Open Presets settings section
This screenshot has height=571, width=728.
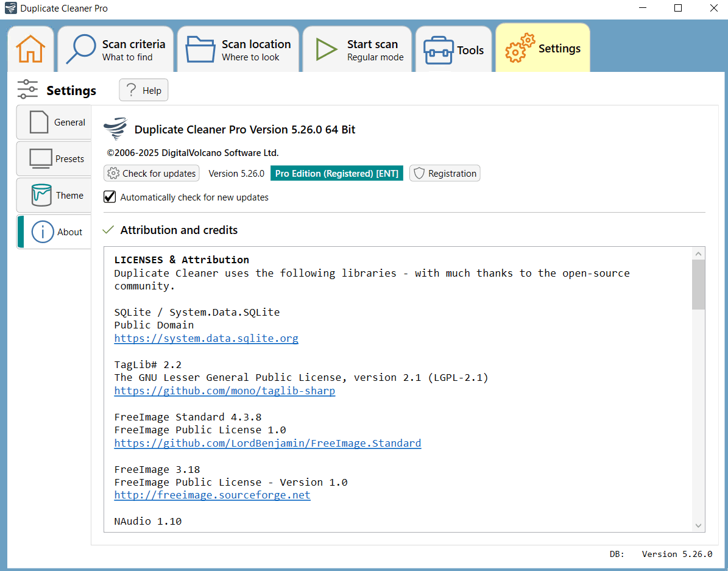tap(54, 159)
